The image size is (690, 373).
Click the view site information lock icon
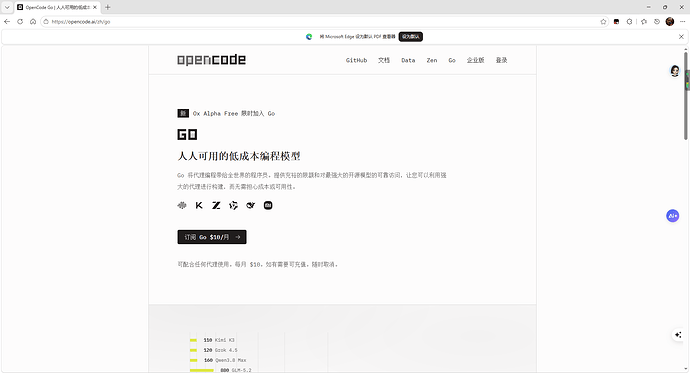point(46,22)
